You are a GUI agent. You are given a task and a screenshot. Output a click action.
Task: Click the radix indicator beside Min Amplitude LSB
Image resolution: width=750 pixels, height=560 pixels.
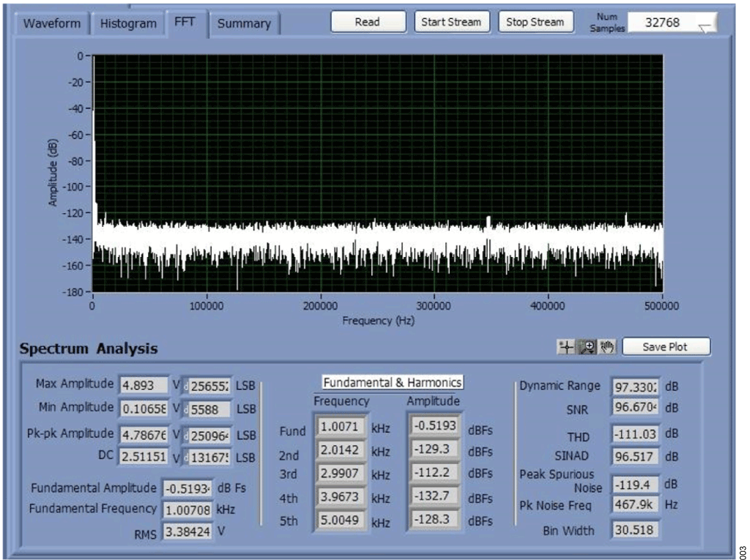tap(185, 409)
